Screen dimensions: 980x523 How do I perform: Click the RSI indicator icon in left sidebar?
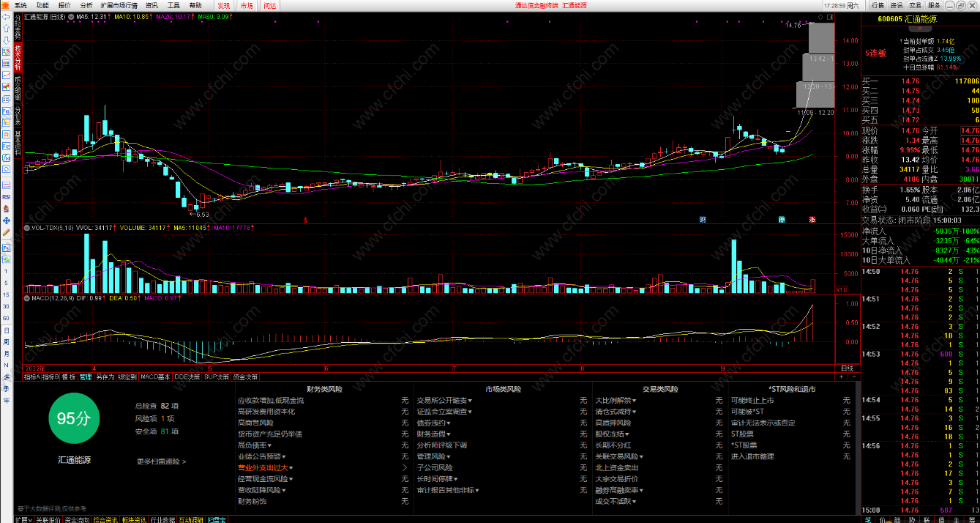tap(6, 196)
